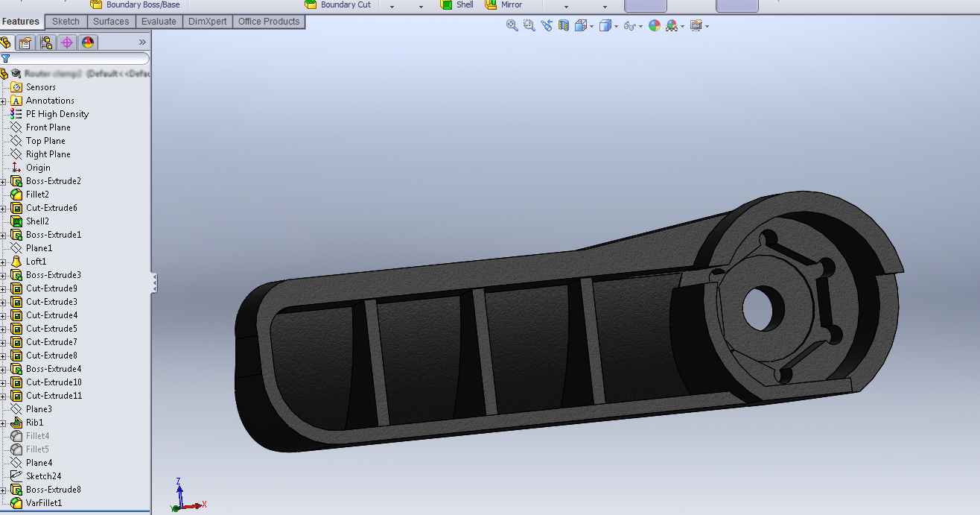This screenshot has width=980, height=515.
Task: Click the Display Style icon
Action: click(605, 25)
